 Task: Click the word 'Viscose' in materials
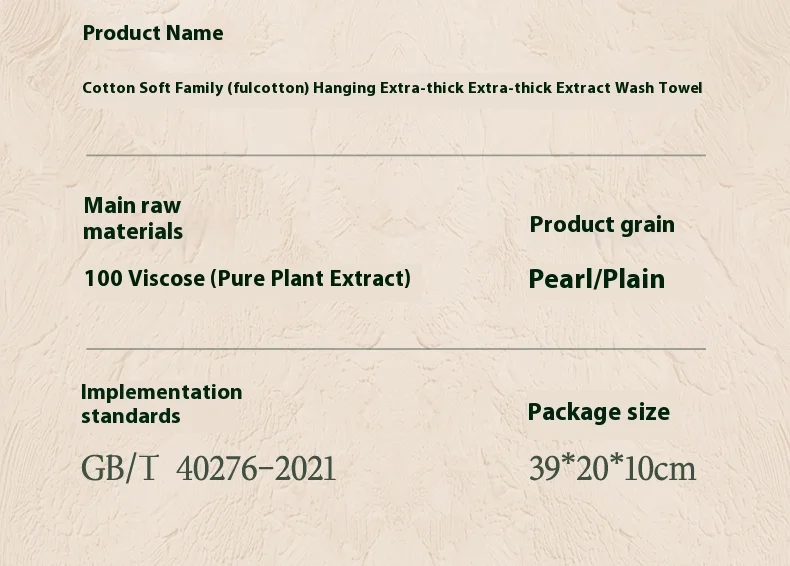click(x=166, y=278)
